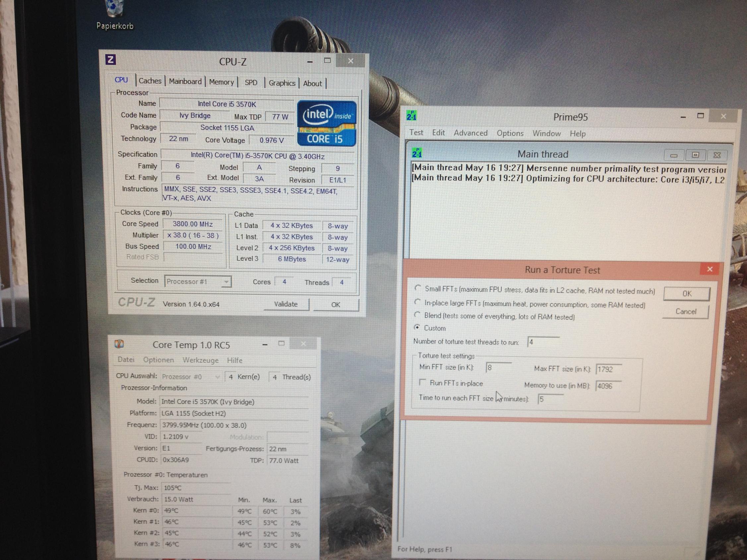Open the Papierkorb recycle bin icon
The width and height of the screenshot is (747, 560).
[114, 10]
